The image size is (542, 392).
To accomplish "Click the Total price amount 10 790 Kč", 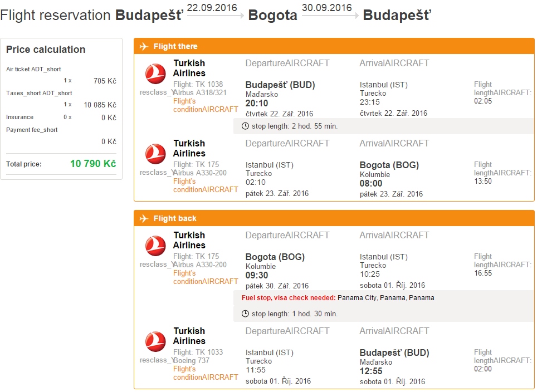I will 93,164.
